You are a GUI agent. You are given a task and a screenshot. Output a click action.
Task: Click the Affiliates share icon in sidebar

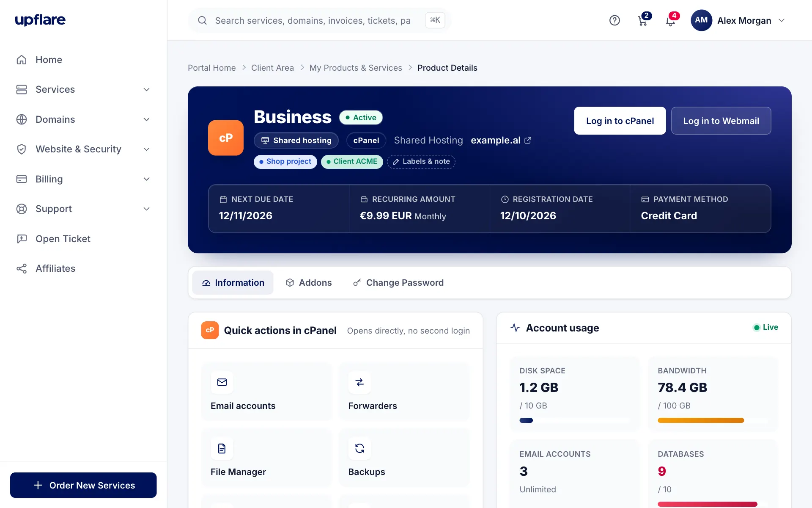22,268
